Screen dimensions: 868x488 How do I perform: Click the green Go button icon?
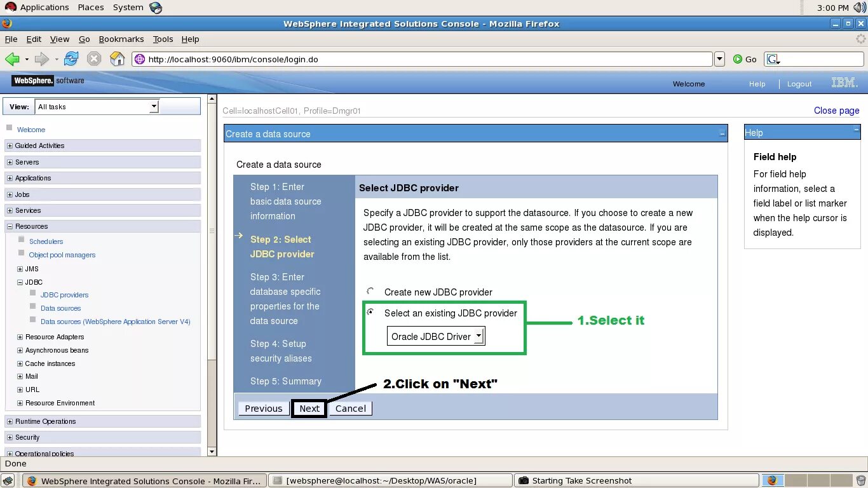tap(738, 59)
